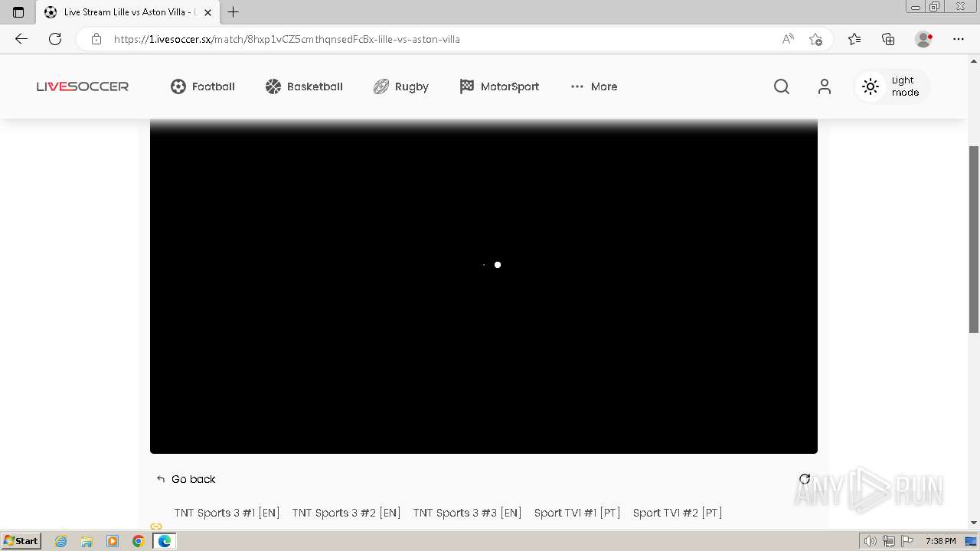Select Sport TV1 #2 [PT] stream
This screenshot has width=980, height=551.
[678, 513]
